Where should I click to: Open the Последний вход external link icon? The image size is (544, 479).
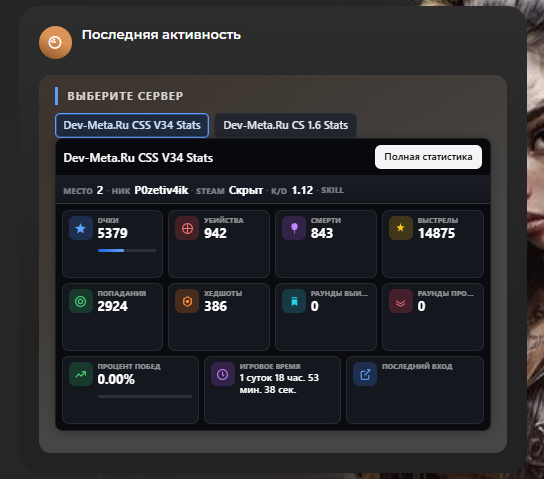point(365,374)
